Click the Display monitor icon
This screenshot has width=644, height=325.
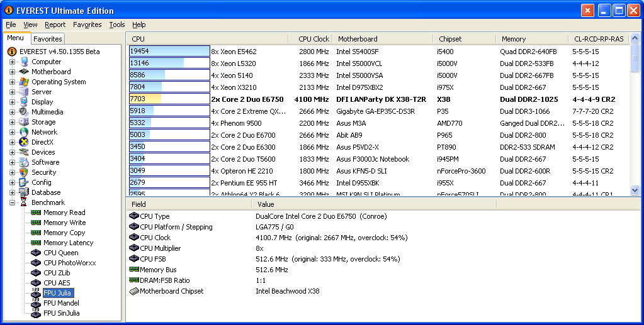(x=24, y=102)
